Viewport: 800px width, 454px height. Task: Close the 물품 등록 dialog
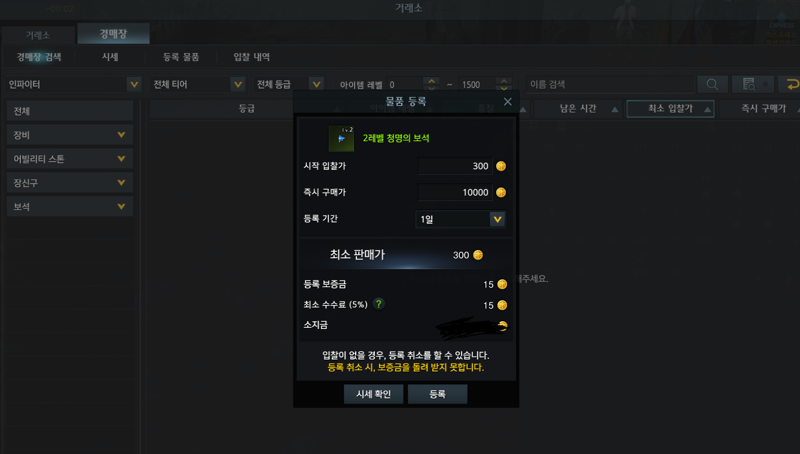click(x=508, y=102)
